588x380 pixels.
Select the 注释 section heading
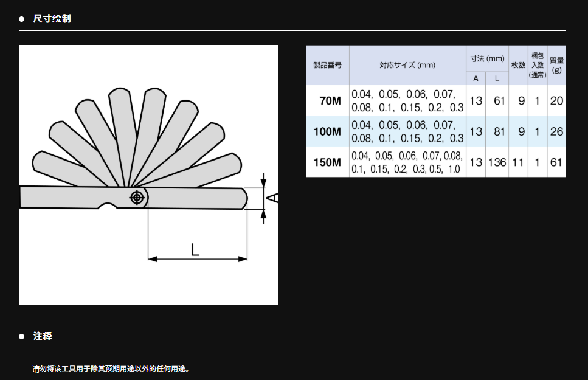tap(43, 336)
